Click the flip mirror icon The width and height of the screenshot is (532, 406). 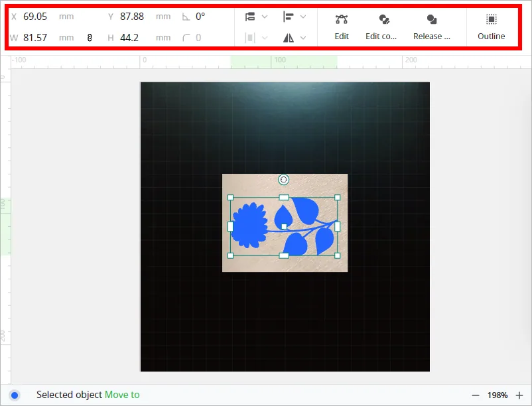click(x=289, y=38)
